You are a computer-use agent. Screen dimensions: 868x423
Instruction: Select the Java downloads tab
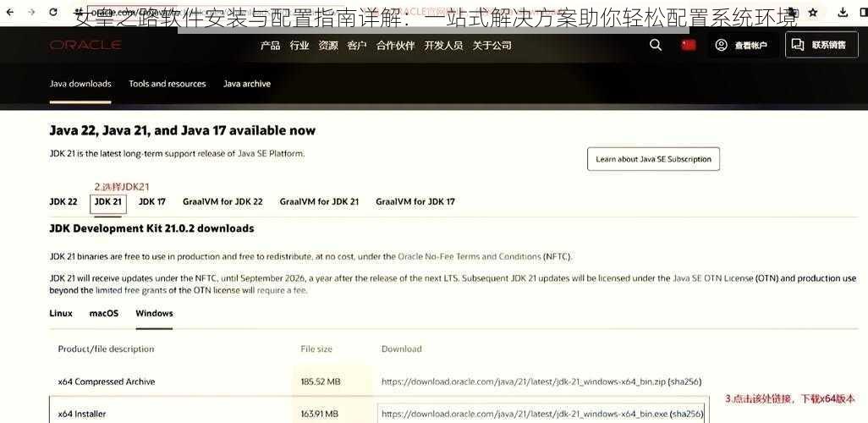coord(80,84)
